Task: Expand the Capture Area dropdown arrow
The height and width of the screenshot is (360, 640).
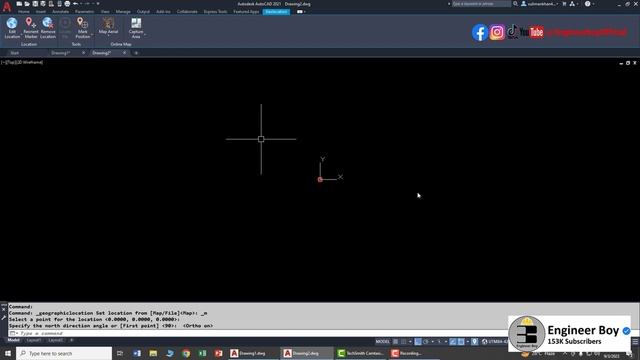Action: point(145,34)
